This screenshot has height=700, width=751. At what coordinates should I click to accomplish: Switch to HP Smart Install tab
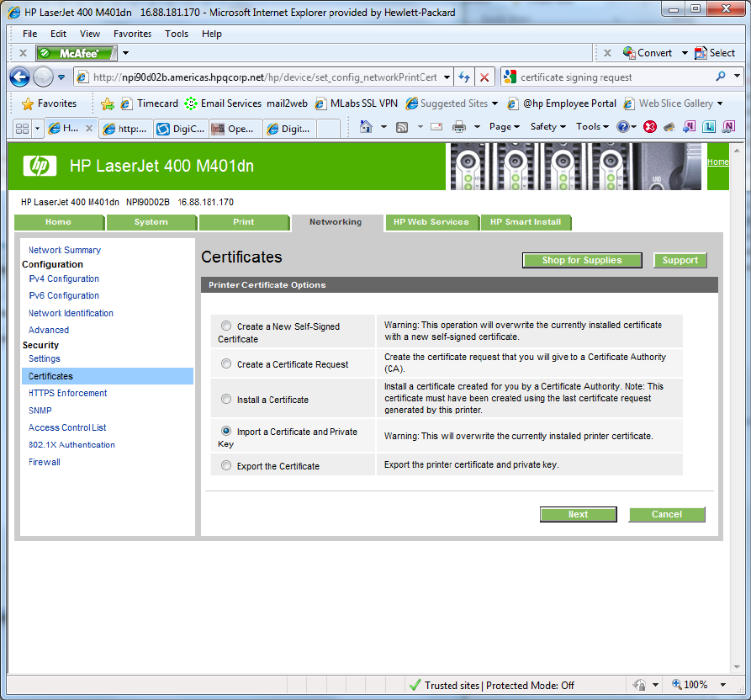(x=526, y=222)
